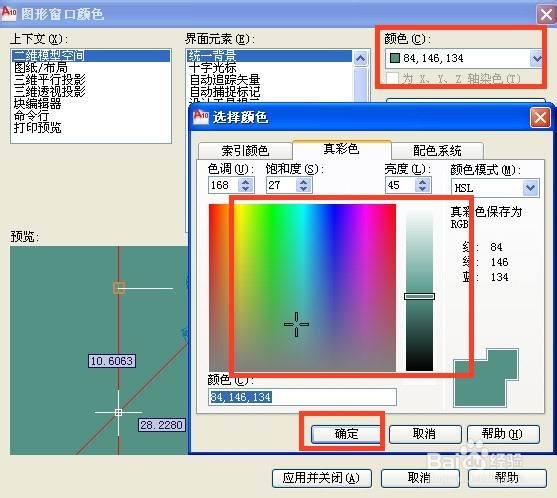This screenshot has width=557, height=498.
Task: Select 块编辑器 in context list
Action: point(91,104)
